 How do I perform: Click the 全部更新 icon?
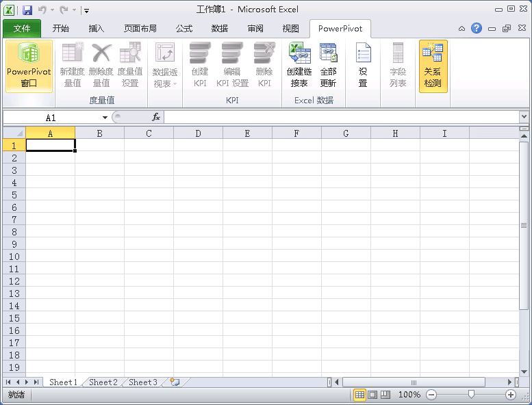tap(328, 65)
